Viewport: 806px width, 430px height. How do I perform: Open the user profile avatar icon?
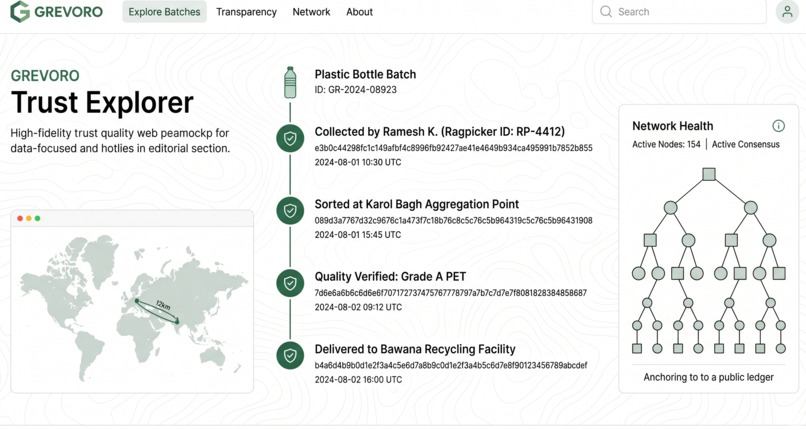tap(787, 11)
